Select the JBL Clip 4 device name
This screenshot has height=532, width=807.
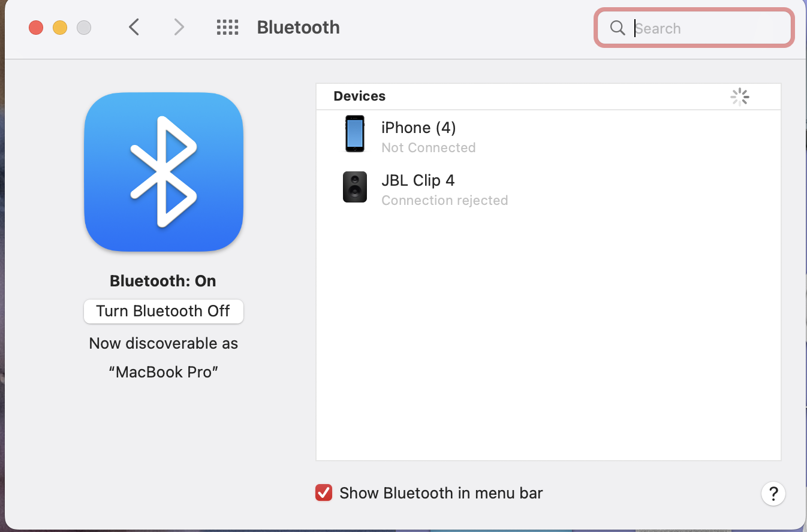click(418, 180)
